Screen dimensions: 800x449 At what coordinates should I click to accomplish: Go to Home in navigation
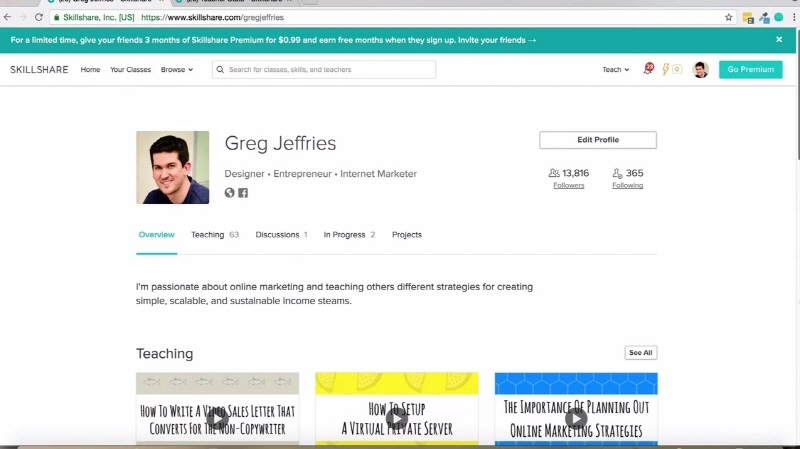coord(90,69)
